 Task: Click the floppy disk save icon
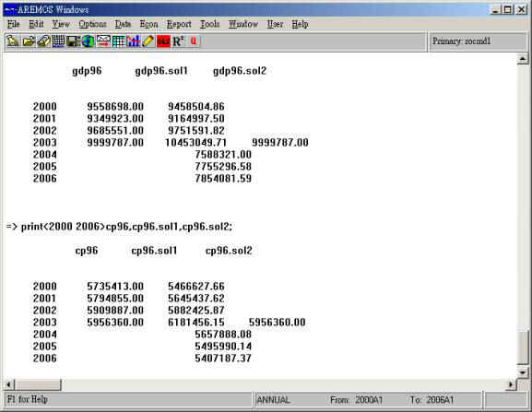coord(73,41)
